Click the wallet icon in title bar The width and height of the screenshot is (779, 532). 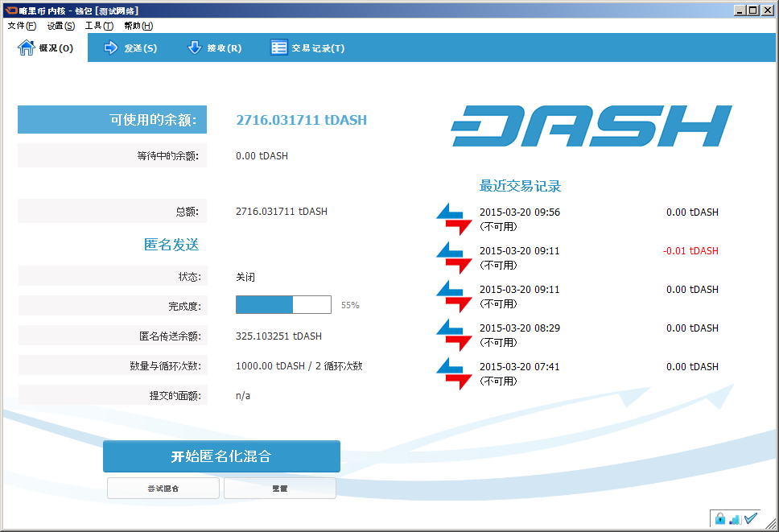[11, 10]
